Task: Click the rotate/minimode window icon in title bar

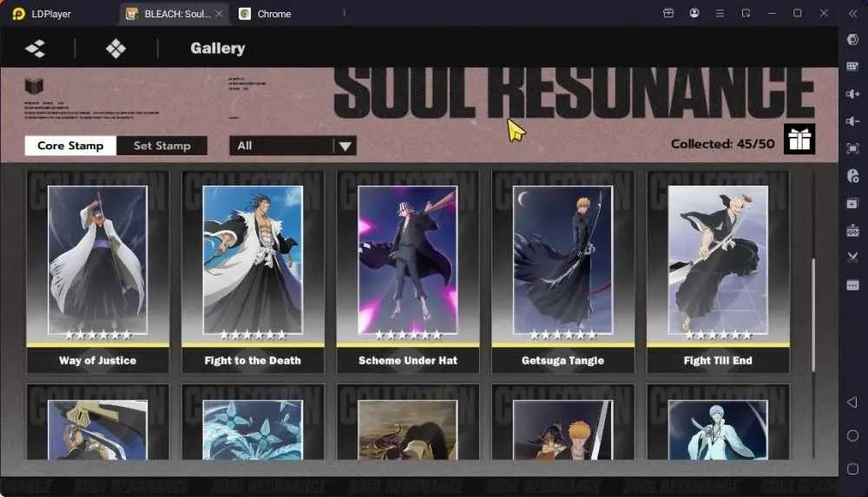Action: (x=746, y=13)
